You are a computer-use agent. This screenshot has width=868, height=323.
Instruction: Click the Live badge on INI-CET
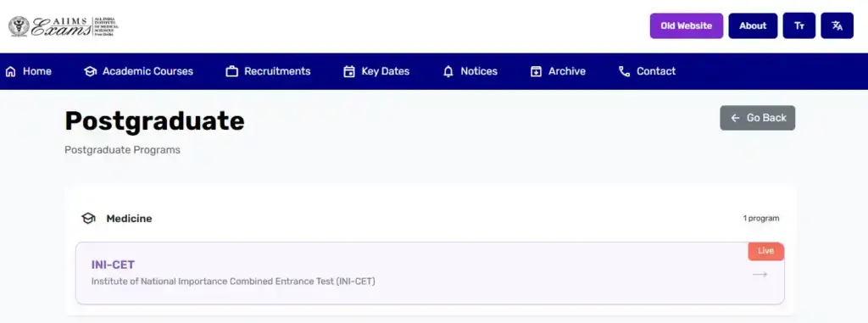pos(765,251)
